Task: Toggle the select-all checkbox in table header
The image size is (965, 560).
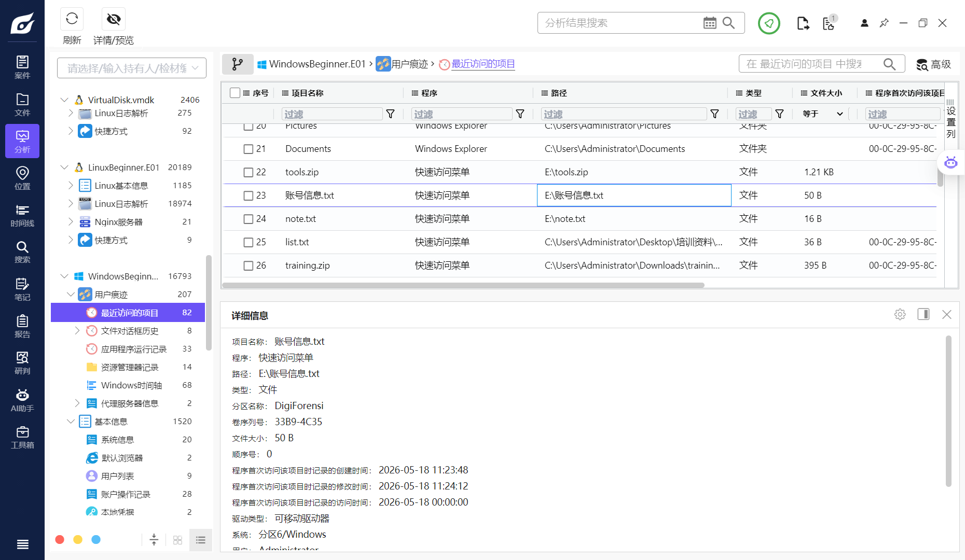Action: pos(235,93)
